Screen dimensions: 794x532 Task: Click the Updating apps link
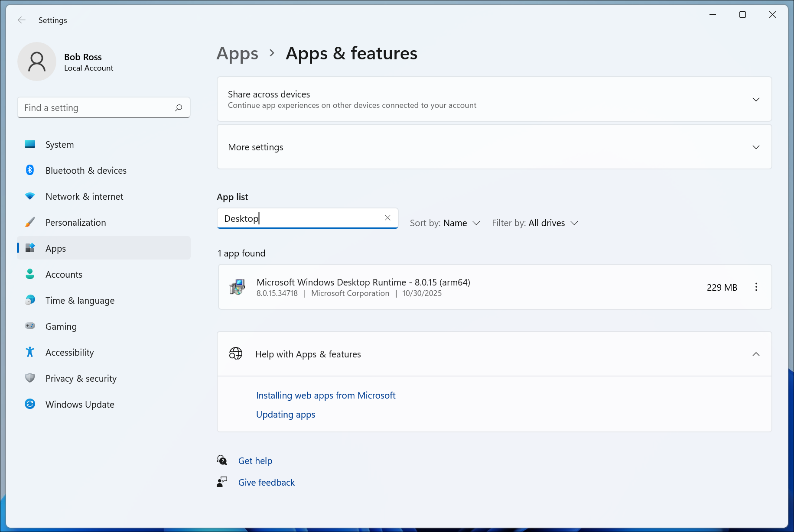pos(286,415)
